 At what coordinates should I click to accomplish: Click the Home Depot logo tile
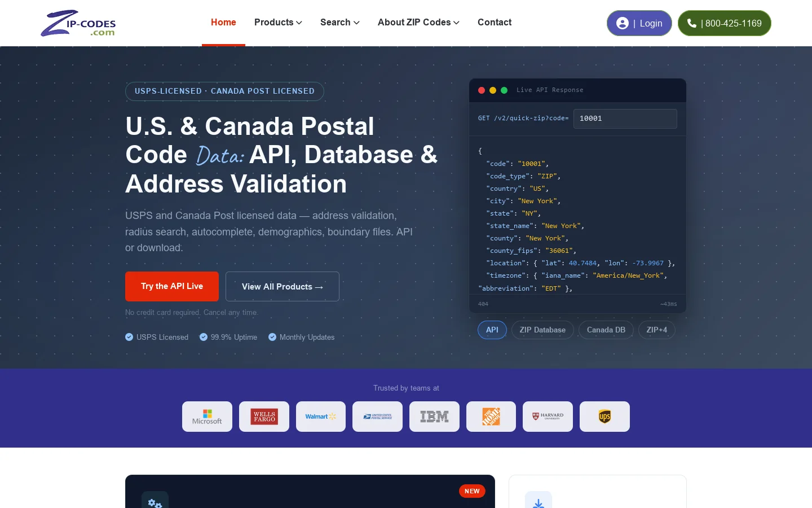tap(491, 417)
